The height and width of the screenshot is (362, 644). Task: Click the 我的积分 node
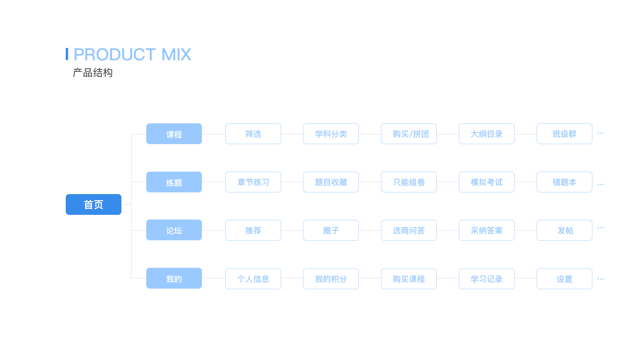[331, 279]
